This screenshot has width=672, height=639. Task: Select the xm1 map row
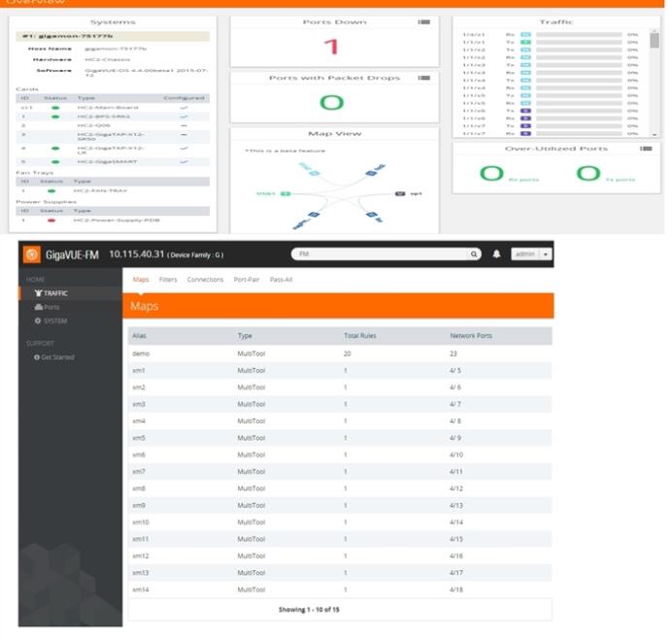click(340, 371)
